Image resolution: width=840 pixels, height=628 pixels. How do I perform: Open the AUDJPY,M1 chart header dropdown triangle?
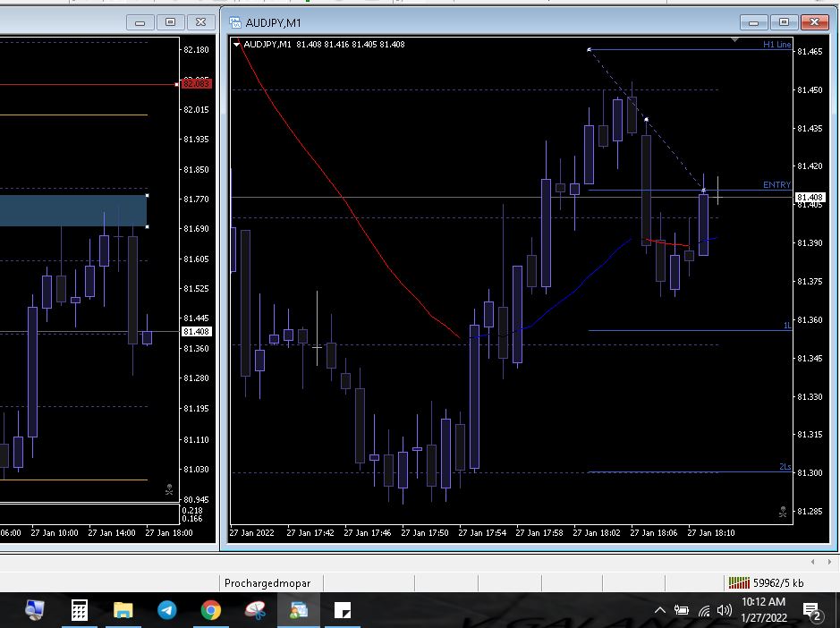click(x=237, y=45)
